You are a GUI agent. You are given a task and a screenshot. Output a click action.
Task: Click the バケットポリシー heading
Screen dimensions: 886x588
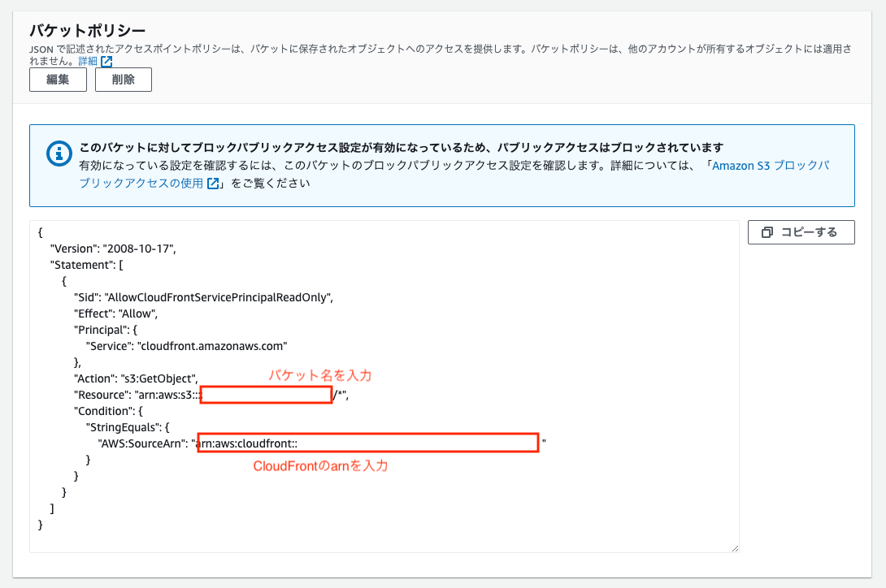pos(88,30)
